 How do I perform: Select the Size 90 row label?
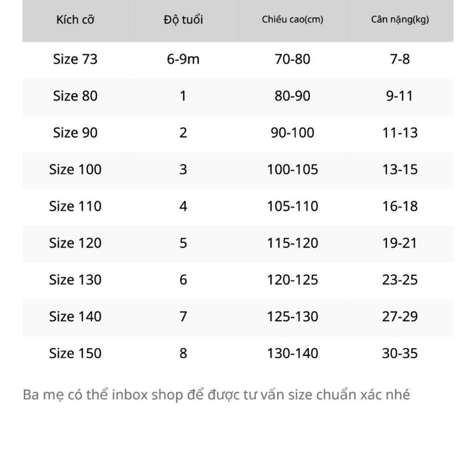pos(75,132)
